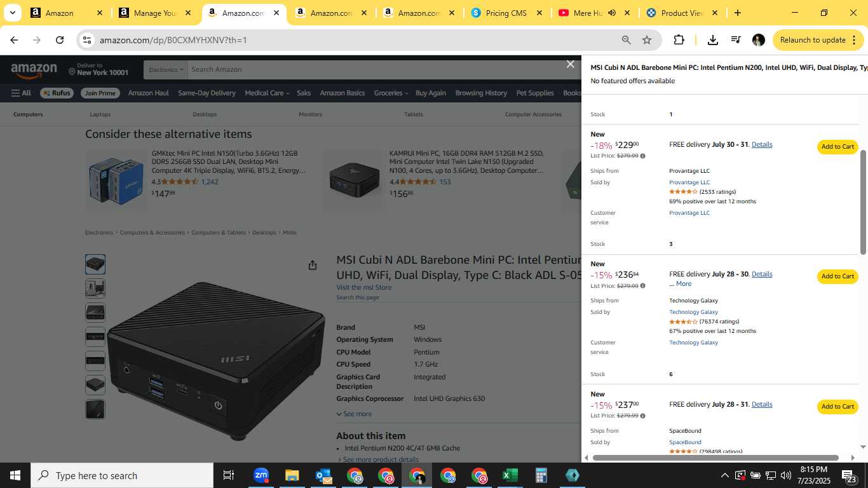Screen dimensions: 868x488
Task: Open the All hamburger menu
Action: [x=21, y=93]
